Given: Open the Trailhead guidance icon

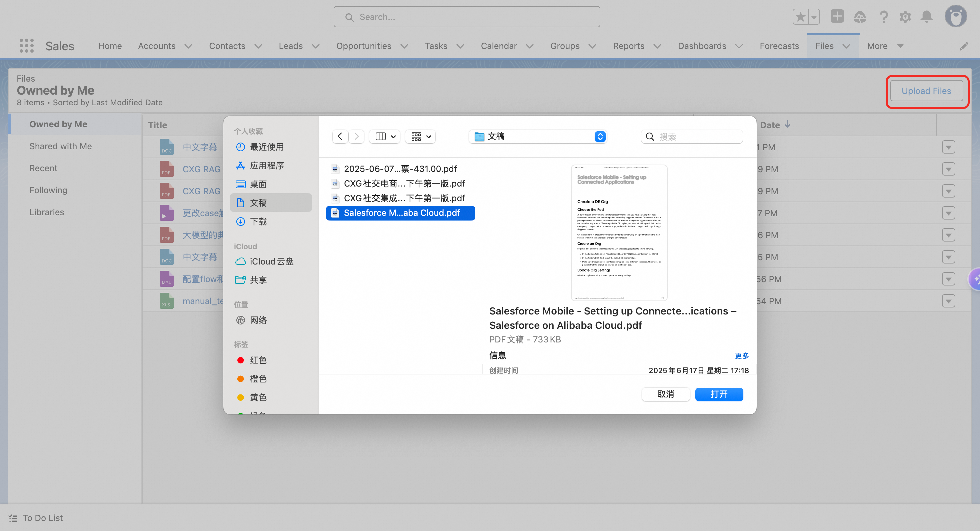Looking at the screenshot, I should click(860, 17).
